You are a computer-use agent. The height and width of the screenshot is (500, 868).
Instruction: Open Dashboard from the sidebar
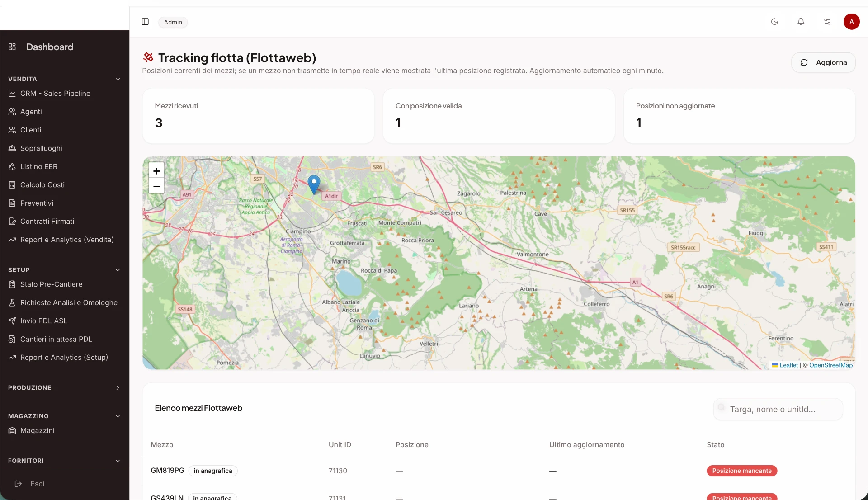(x=50, y=47)
